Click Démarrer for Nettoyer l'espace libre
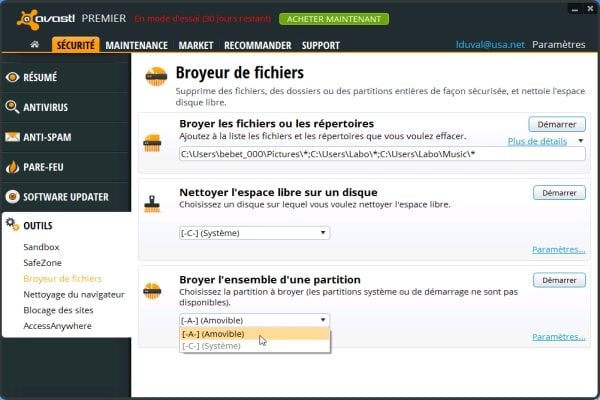Viewport: 600px width, 400px height. 559,193
